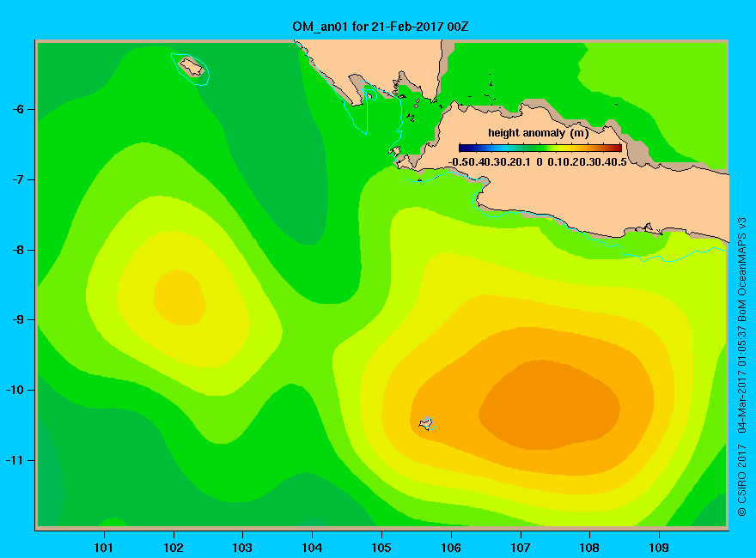Viewport: 756px width, 558px height.
Task: Click latitude label -9
Action: point(18,320)
